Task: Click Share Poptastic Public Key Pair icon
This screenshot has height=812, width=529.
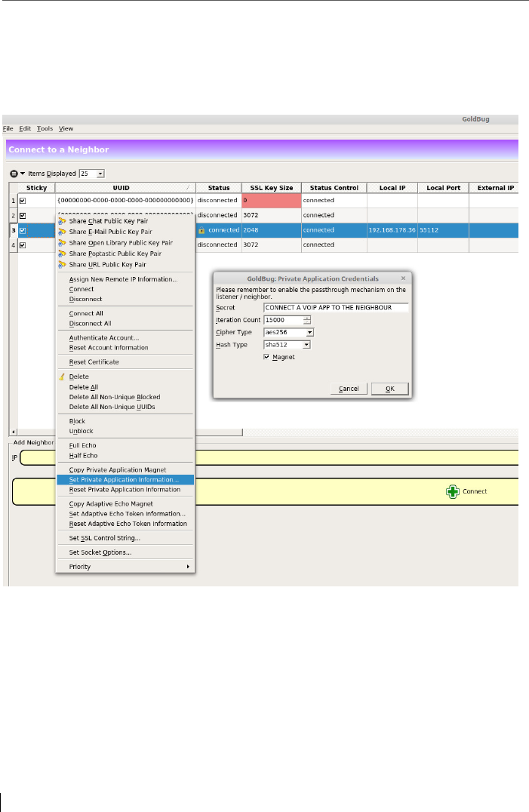Action: coord(62,254)
